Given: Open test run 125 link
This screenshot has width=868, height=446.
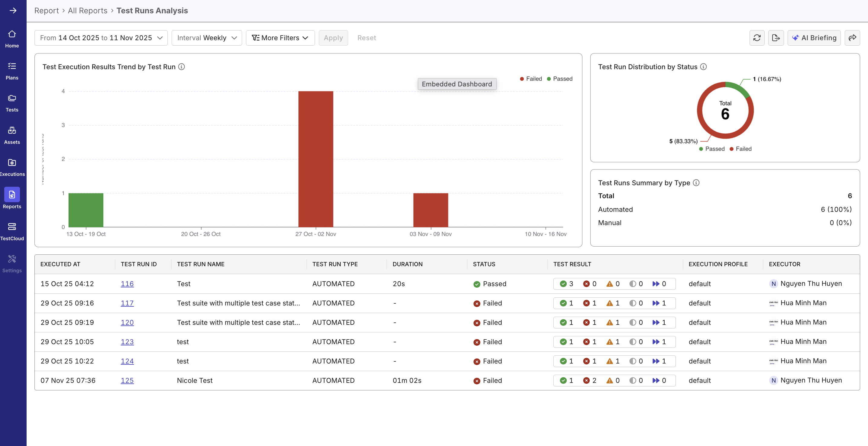Looking at the screenshot, I should pos(127,380).
